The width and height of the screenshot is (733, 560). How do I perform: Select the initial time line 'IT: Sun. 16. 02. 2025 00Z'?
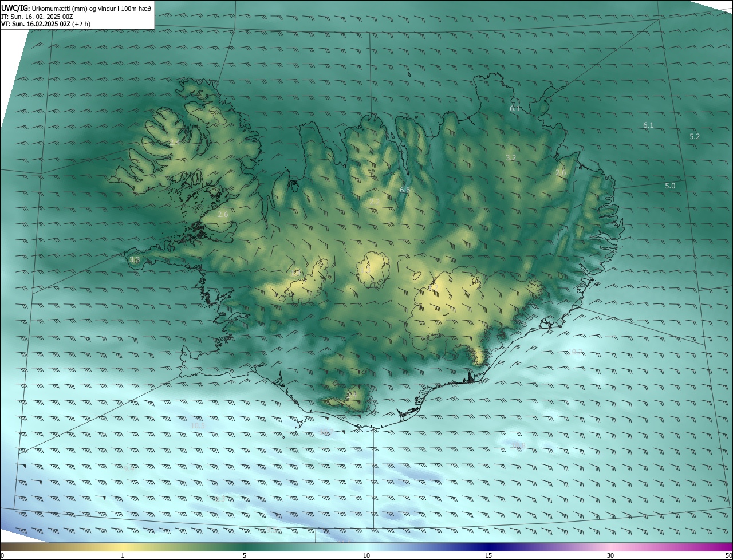tap(37, 17)
